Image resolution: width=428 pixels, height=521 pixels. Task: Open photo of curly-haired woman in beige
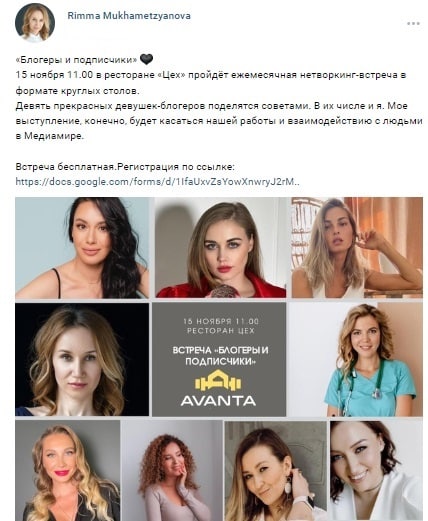(x=172, y=470)
